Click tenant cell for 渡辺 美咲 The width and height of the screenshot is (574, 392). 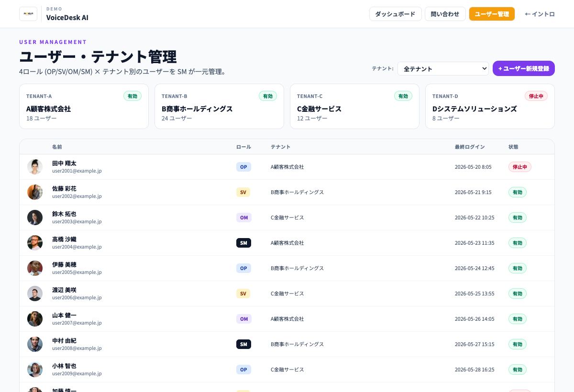(x=287, y=294)
